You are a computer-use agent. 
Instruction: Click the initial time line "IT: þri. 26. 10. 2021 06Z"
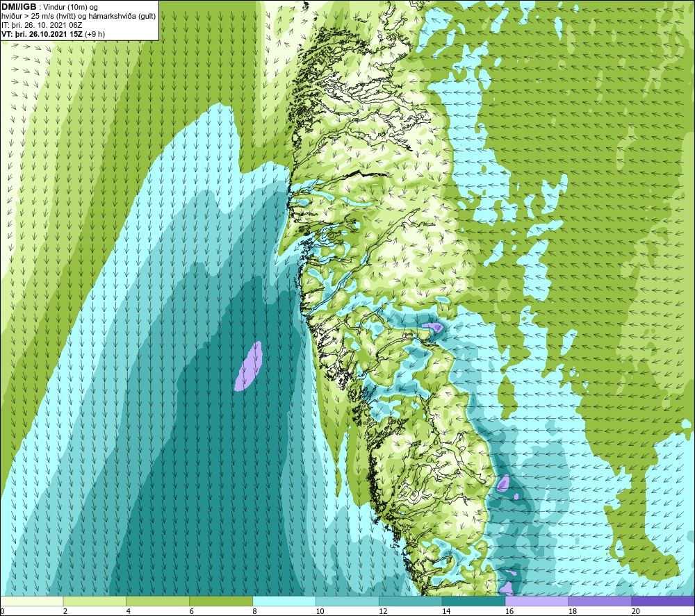(x=42, y=25)
